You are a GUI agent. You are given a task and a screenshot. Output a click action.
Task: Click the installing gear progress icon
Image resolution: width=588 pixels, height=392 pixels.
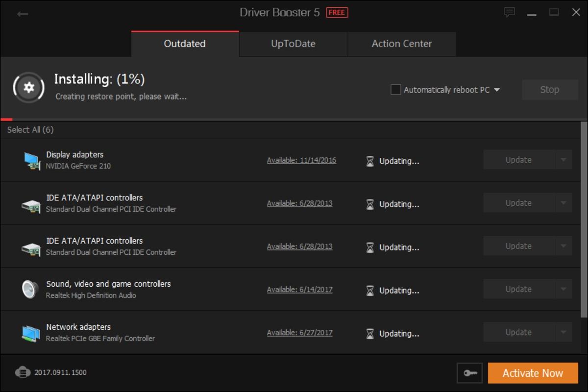29,87
